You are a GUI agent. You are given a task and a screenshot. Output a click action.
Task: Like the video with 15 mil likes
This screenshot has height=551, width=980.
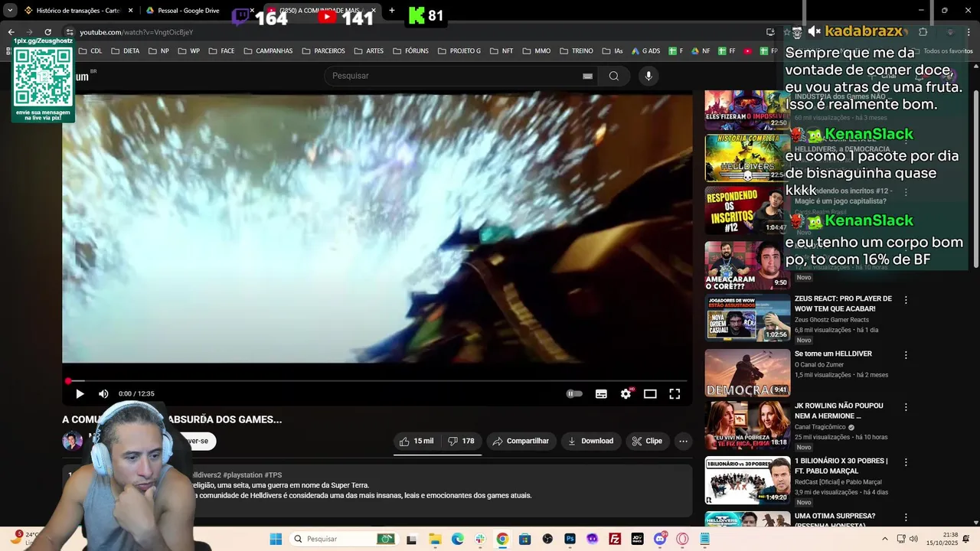point(417,441)
